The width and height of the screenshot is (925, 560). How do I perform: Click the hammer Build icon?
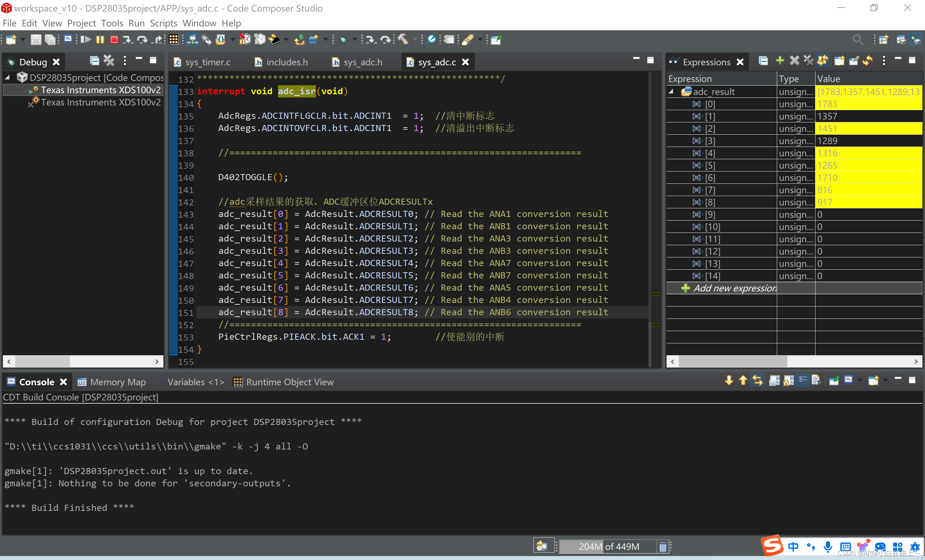click(403, 39)
